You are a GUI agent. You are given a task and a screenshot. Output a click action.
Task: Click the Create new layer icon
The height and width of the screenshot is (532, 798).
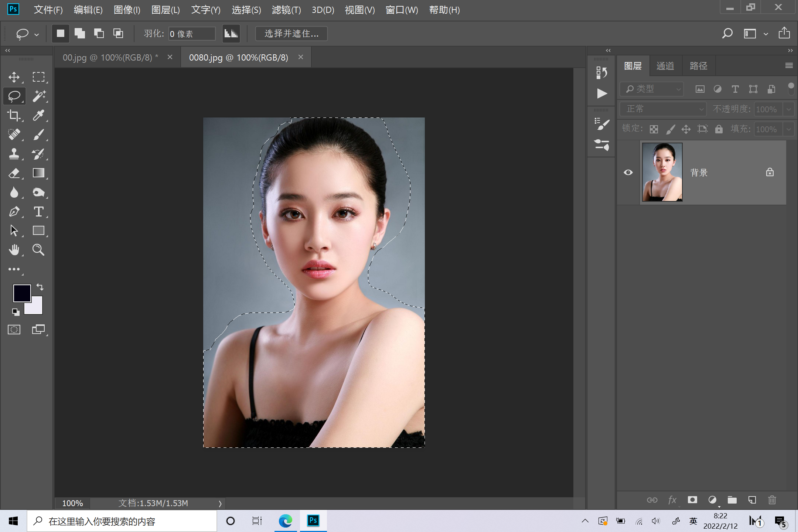(x=752, y=500)
